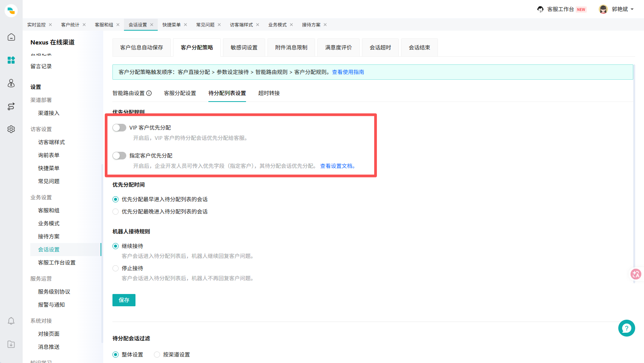Switch to 敏感词设置 tab
The width and height of the screenshot is (644, 363).
point(244,48)
